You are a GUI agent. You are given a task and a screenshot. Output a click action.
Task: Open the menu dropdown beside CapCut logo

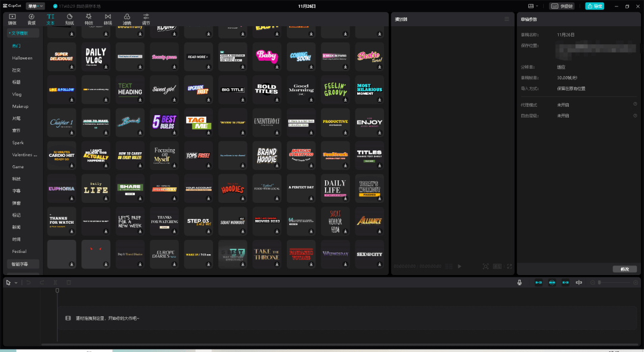point(36,6)
